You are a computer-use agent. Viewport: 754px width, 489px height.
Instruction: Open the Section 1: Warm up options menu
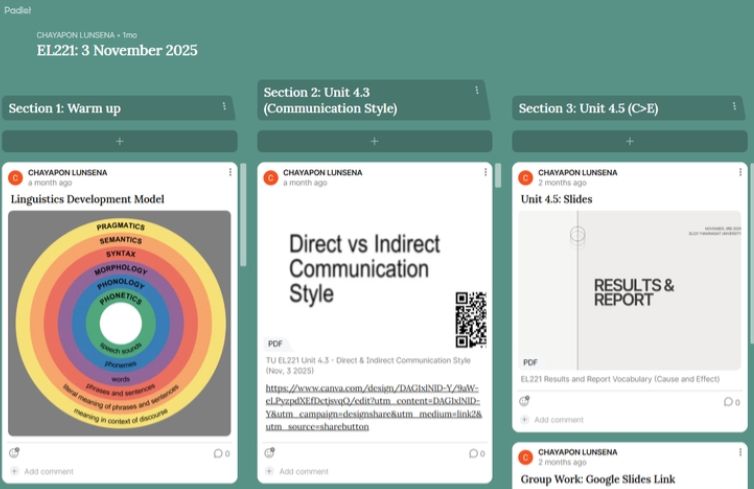(223, 106)
